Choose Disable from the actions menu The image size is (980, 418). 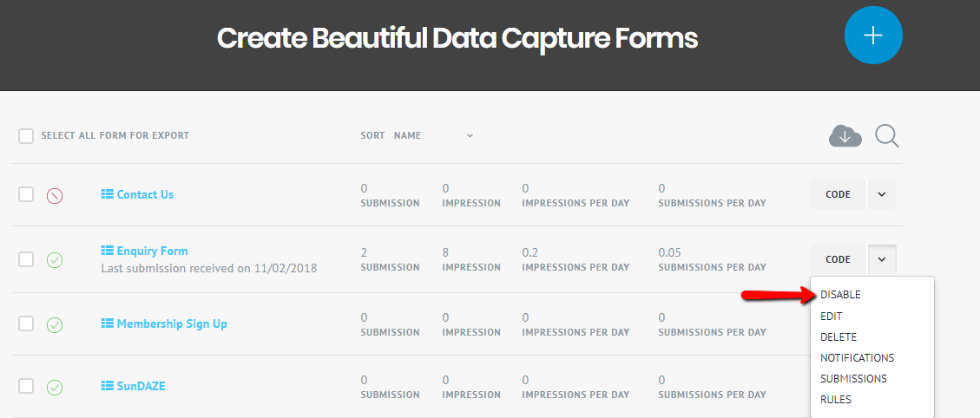click(840, 295)
